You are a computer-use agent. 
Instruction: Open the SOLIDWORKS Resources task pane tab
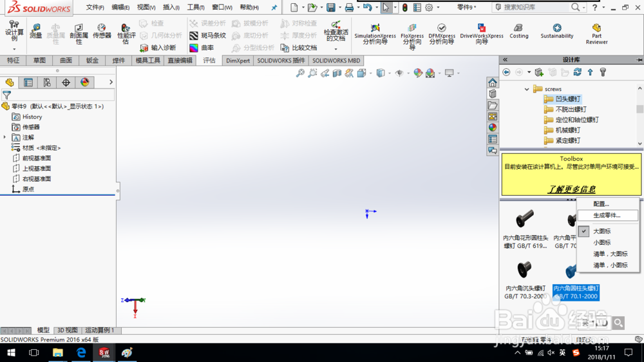pyautogui.click(x=493, y=82)
